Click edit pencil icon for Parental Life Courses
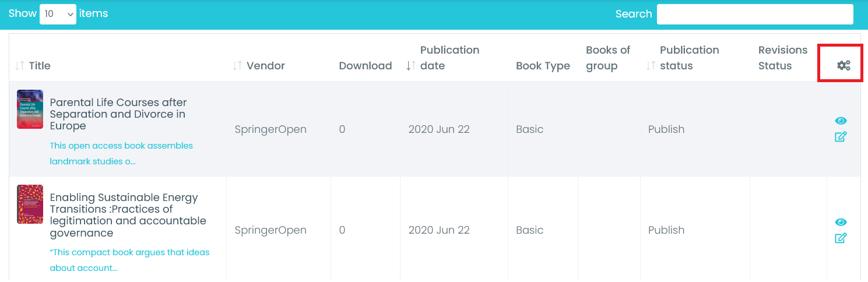Image resolution: width=868 pixels, height=282 pixels. [x=841, y=137]
